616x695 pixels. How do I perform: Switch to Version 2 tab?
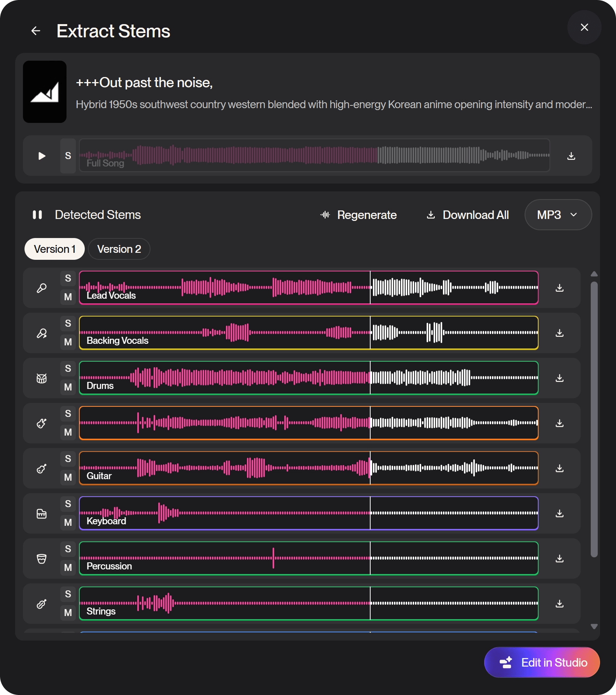point(119,249)
